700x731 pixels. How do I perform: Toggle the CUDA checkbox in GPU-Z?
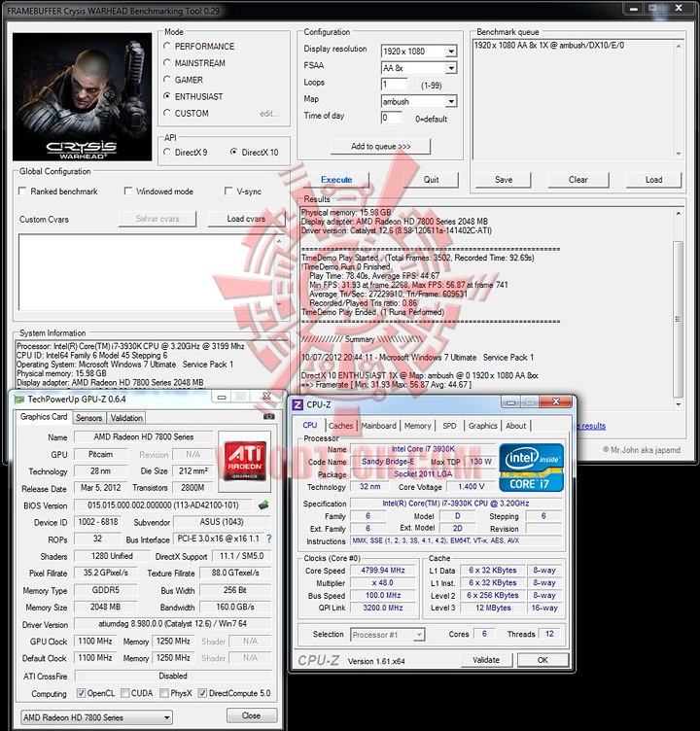(125, 693)
